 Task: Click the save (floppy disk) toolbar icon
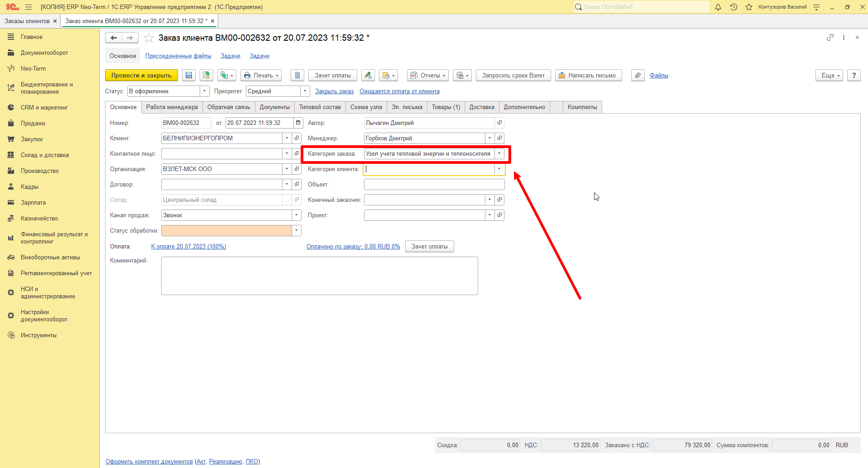[189, 76]
